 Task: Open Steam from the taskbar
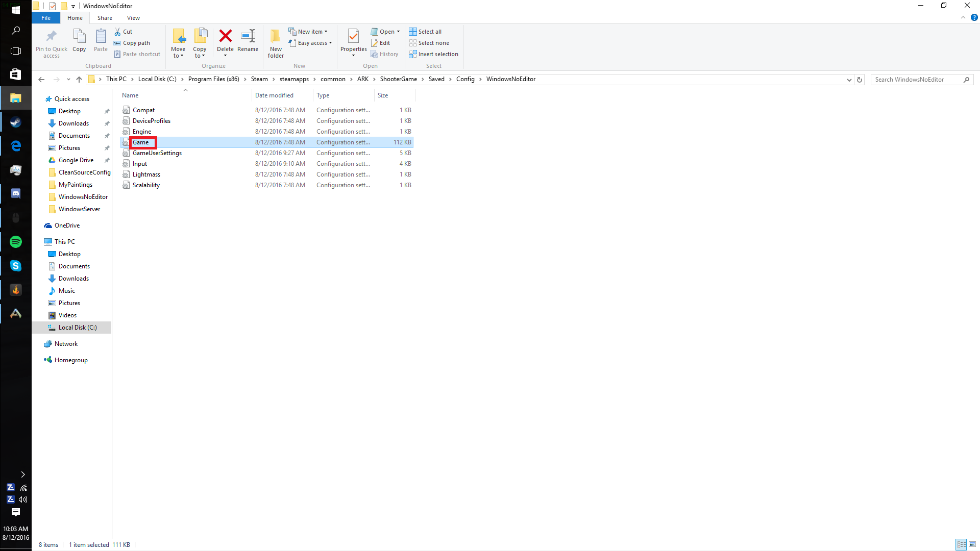(16, 122)
